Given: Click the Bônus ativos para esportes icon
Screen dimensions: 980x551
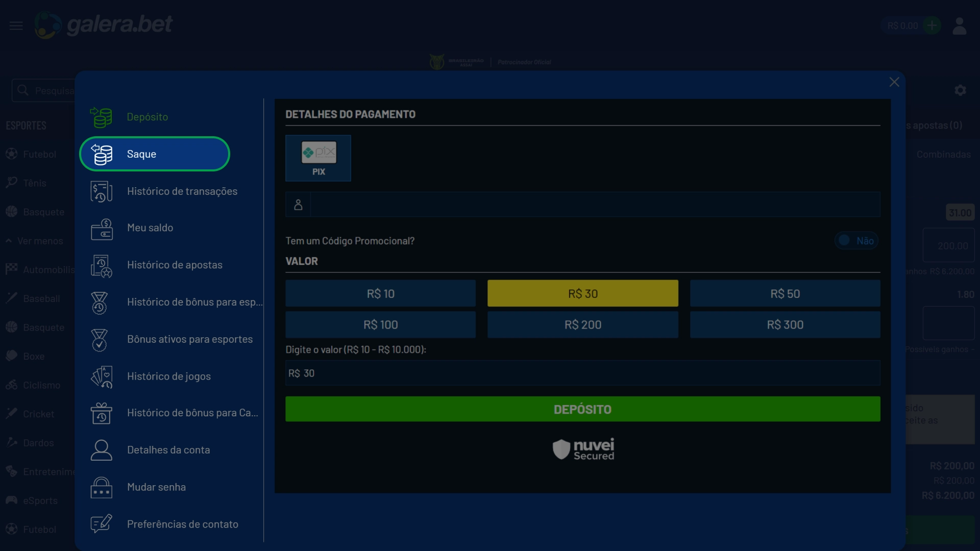Looking at the screenshot, I should click(102, 339).
